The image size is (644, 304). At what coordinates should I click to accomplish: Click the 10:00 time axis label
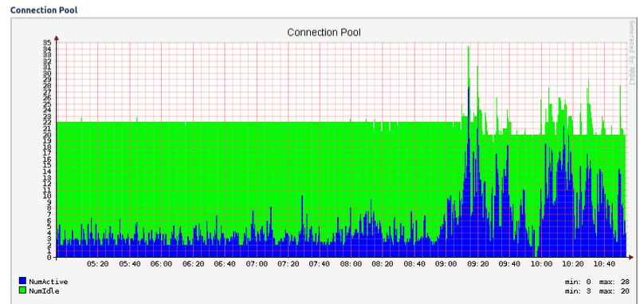tap(541, 263)
